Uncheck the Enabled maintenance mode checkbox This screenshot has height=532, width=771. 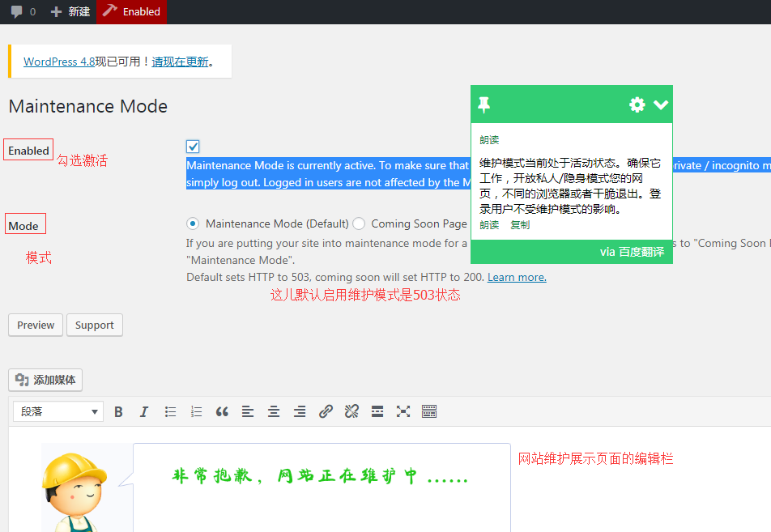pos(193,147)
